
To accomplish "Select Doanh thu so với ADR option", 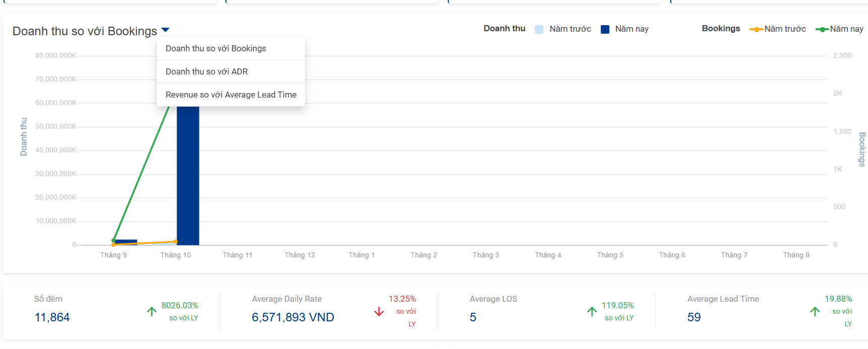I will [231, 71].
